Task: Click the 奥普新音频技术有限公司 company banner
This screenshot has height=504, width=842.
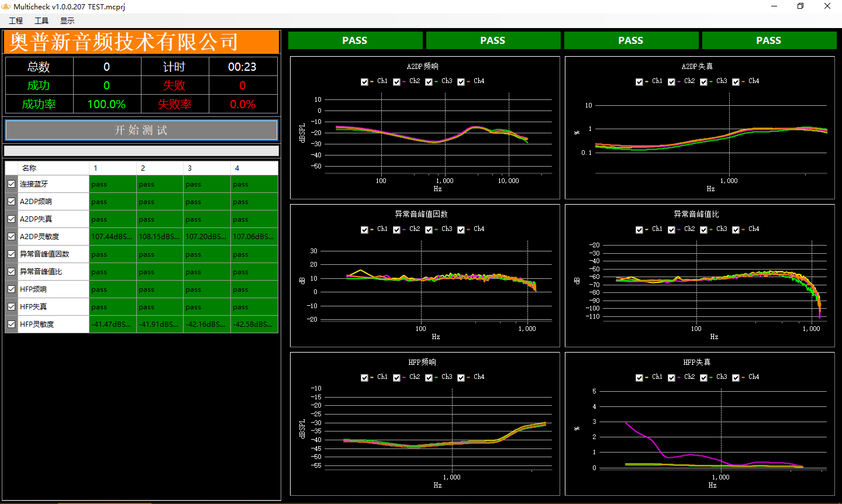Action: 142,42
